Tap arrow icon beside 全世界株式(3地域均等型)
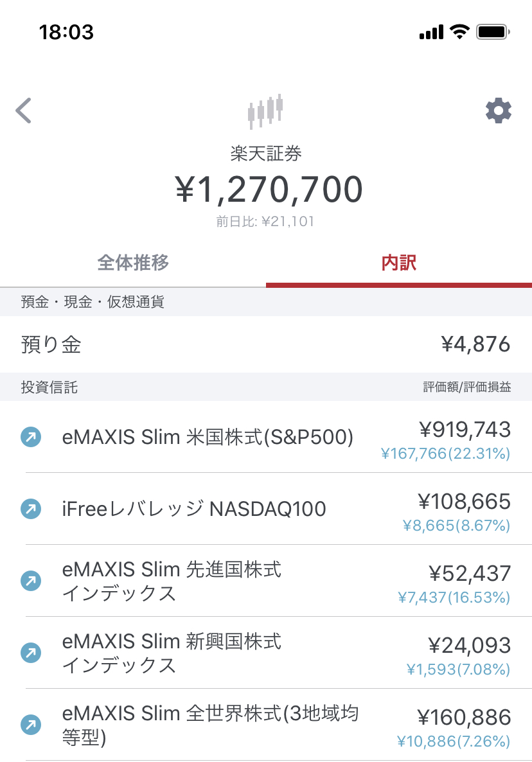The width and height of the screenshot is (532, 762). (31, 725)
